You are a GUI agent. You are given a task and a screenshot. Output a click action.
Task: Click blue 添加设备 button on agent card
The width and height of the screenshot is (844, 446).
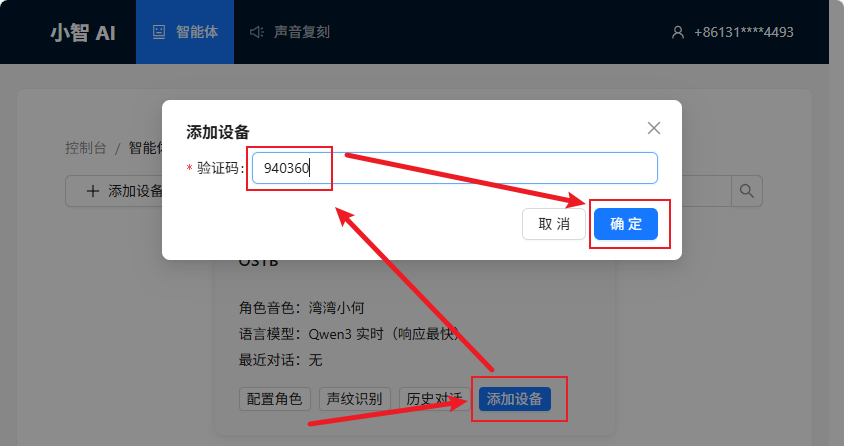coord(514,399)
